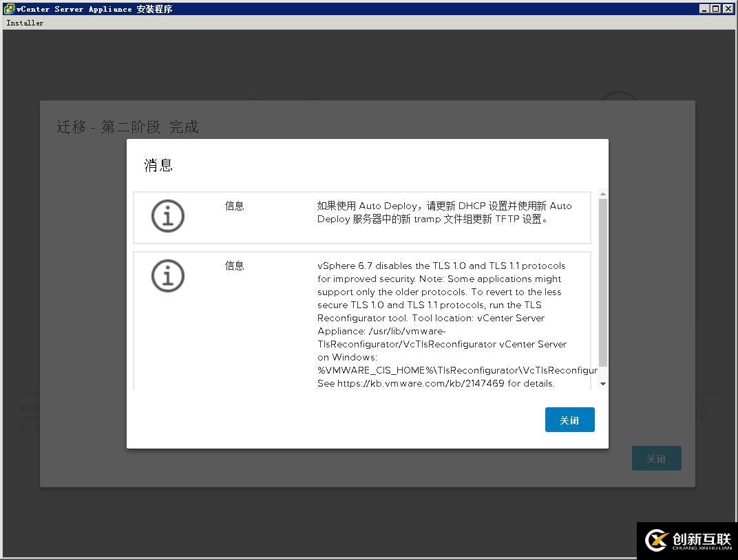Click the 信息 label of the TLS message
The width and height of the screenshot is (738, 560).
[x=234, y=266]
